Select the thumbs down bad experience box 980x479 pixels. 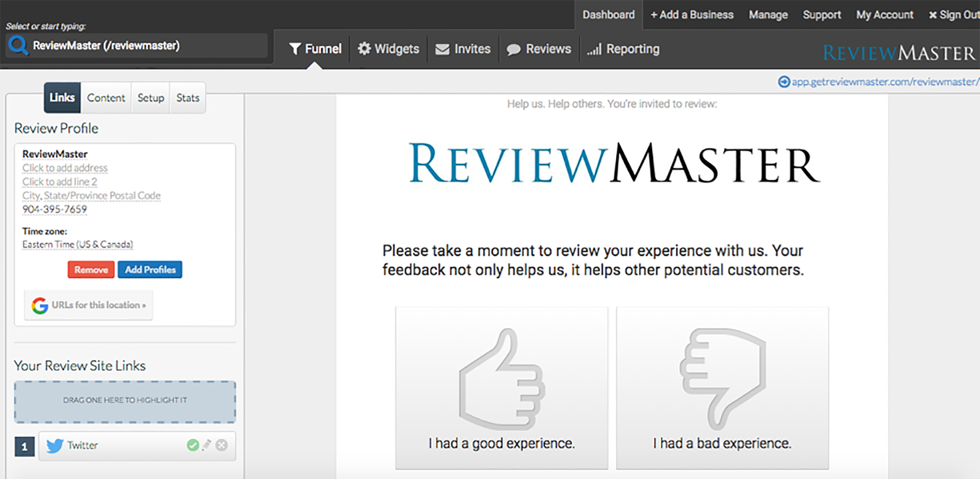click(x=722, y=388)
